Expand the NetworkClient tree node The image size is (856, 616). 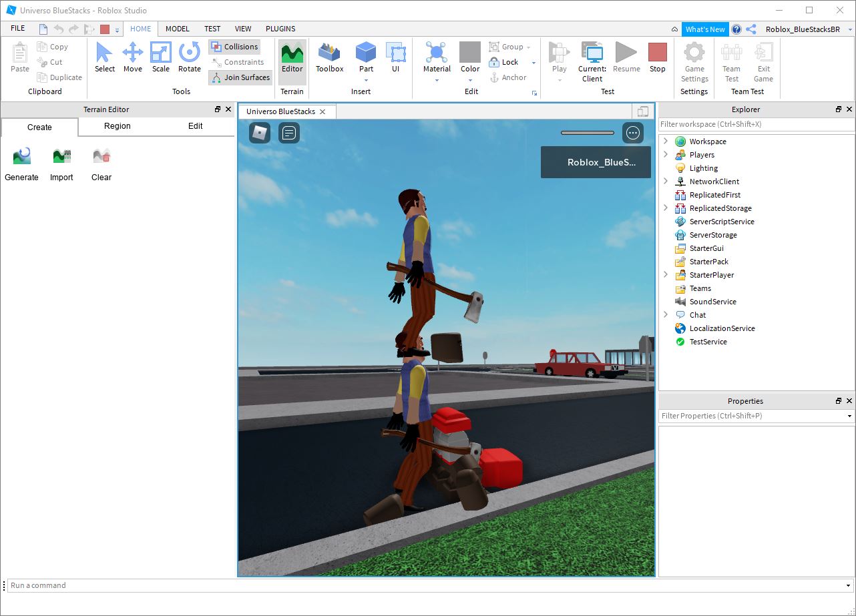click(665, 182)
